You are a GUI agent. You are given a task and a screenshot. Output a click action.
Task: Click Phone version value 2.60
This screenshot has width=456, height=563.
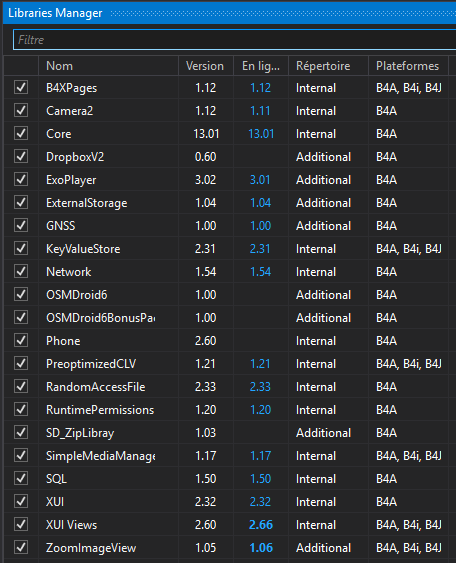pyautogui.click(x=205, y=340)
